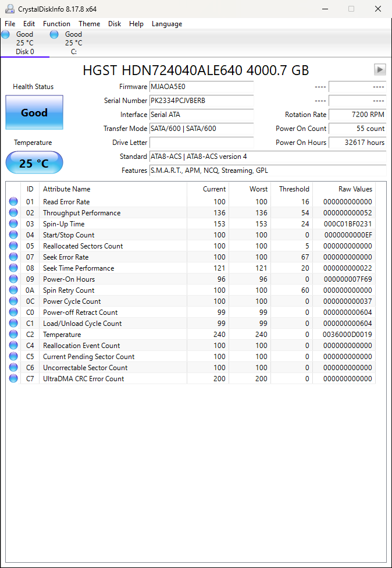Image resolution: width=392 pixels, height=568 pixels.
Task: Click the Attribute Name column header
Action: [x=66, y=189]
